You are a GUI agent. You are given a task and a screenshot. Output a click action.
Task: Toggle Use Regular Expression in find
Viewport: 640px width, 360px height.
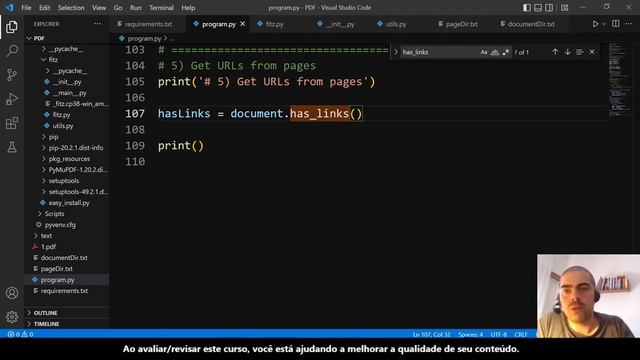506,52
